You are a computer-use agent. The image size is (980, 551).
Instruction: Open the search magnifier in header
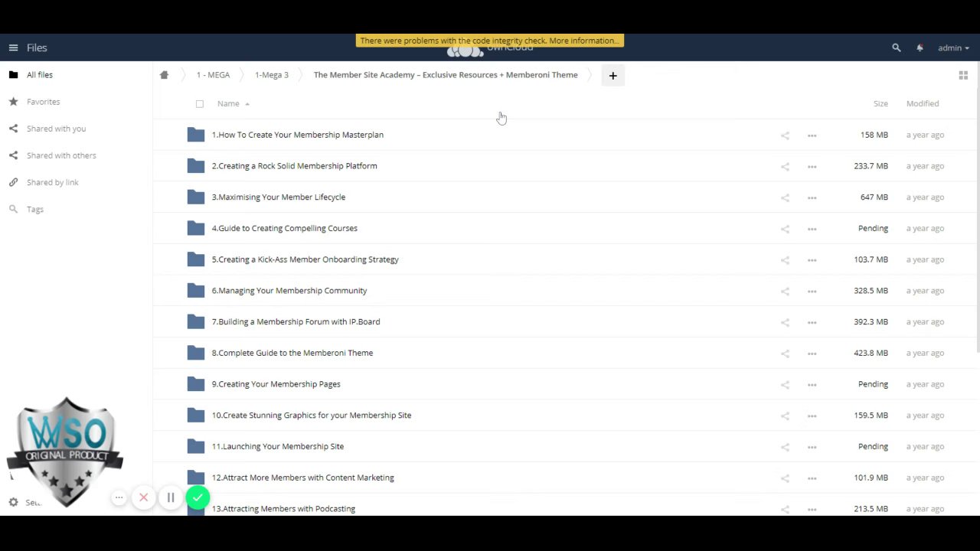pyautogui.click(x=897, y=47)
